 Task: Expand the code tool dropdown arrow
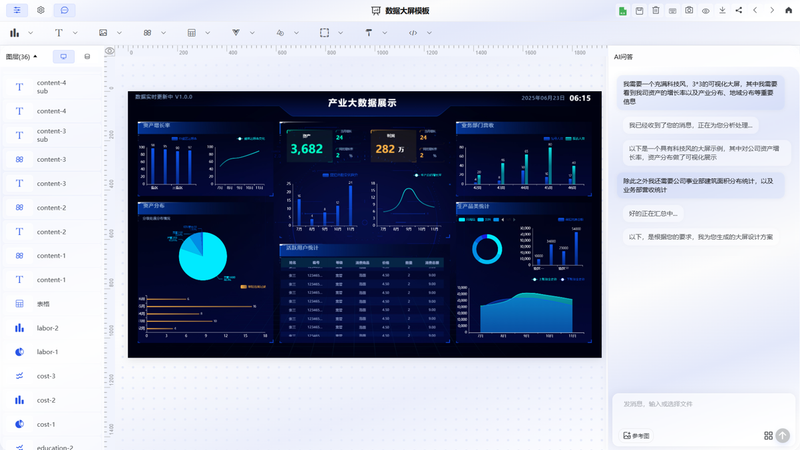pyautogui.click(x=429, y=33)
